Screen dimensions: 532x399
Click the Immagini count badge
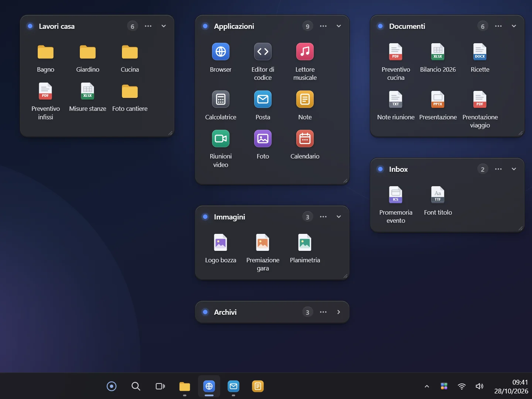click(307, 217)
